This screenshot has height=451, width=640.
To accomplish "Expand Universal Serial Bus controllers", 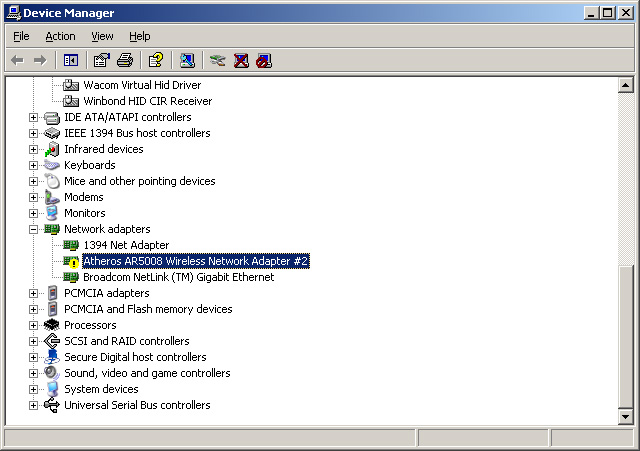I will pyautogui.click(x=33, y=405).
